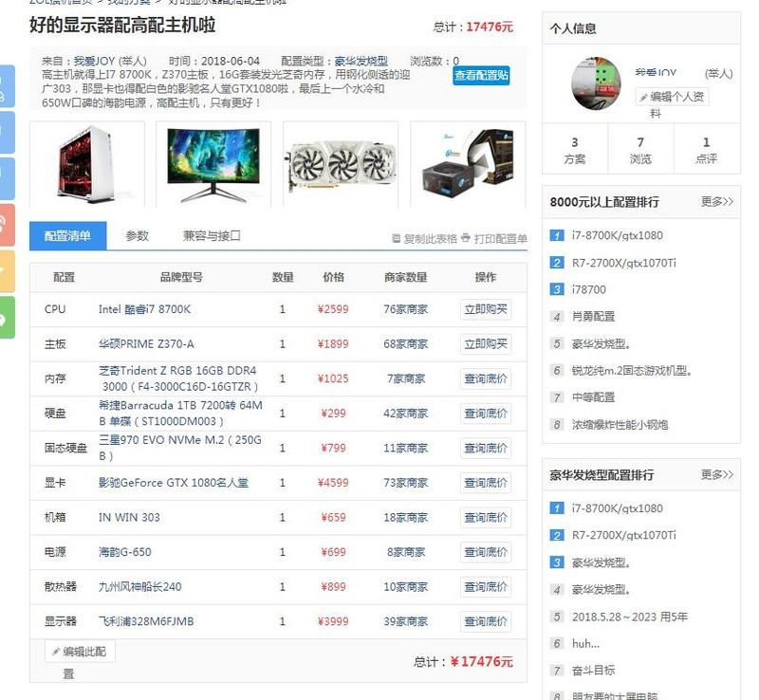Open the IN WIN 303 product link
Image resolution: width=759 pixels, height=700 pixels.
point(129,518)
